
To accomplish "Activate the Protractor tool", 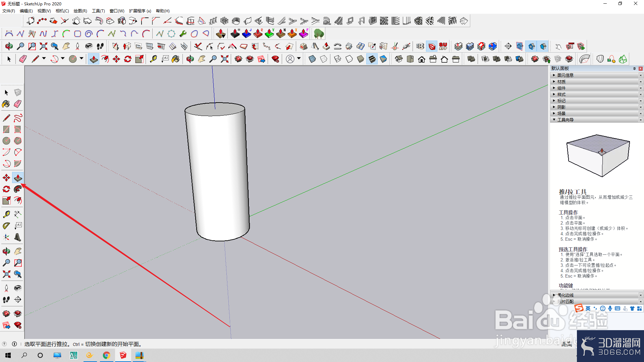I will tap(6, 226).
